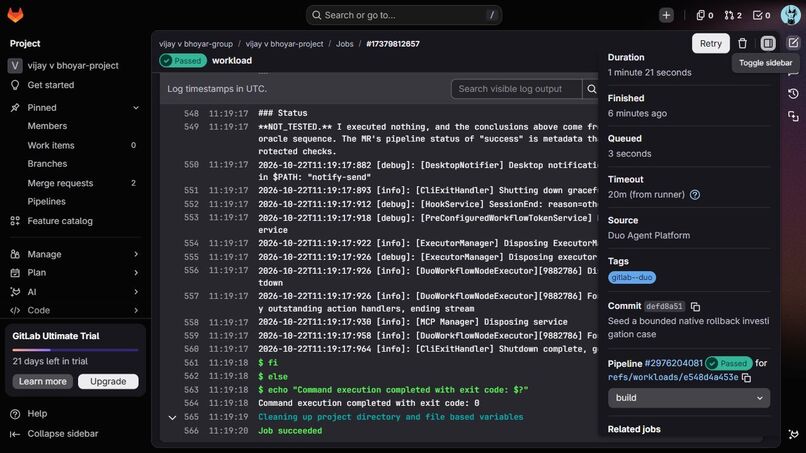Open the GitLab home logo
The image size is (806, 453).
coord(15,15)
